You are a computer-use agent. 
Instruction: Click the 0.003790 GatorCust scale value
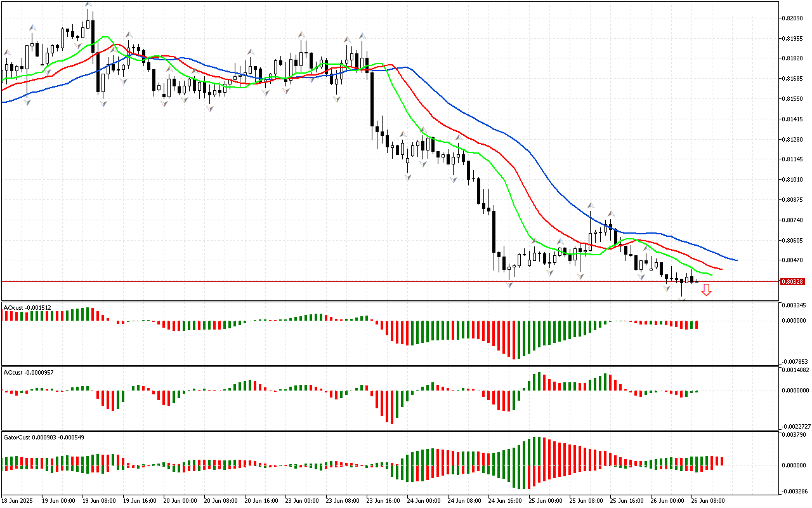click(x=793, y=435)
